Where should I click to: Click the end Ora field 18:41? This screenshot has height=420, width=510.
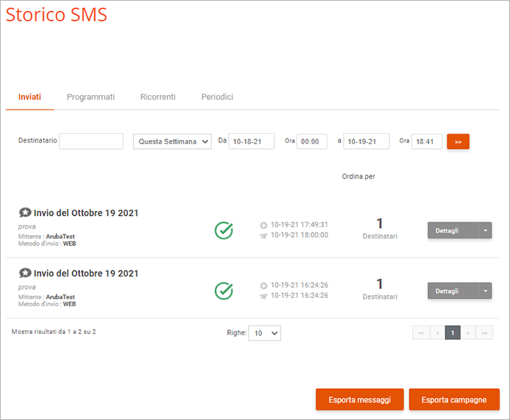tap(427, 141)
